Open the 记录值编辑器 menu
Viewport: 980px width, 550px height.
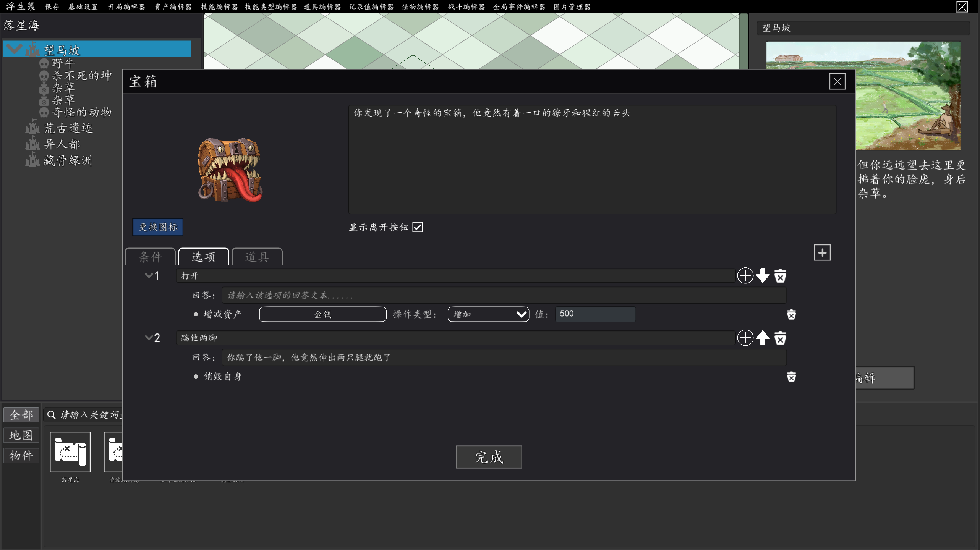click(371, 7)
